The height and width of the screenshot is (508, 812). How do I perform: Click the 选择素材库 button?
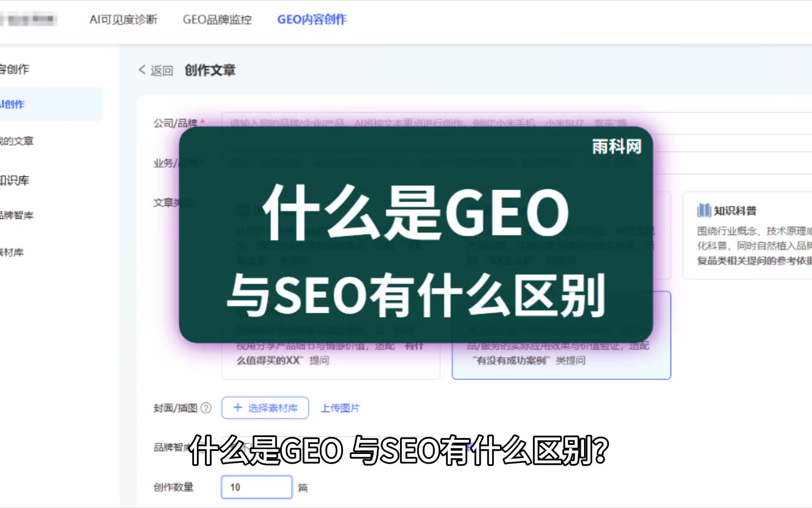tap(265, 408)
